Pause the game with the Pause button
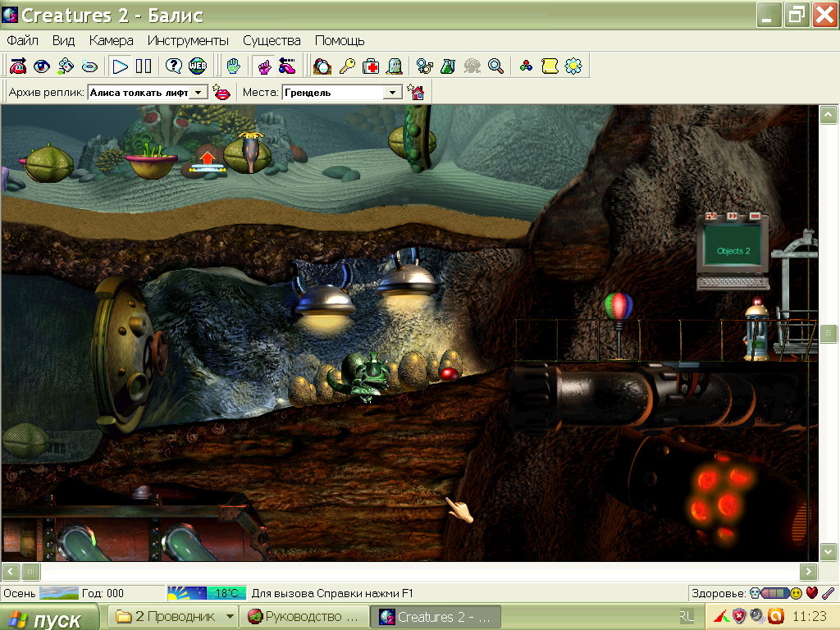 point(144,66)
